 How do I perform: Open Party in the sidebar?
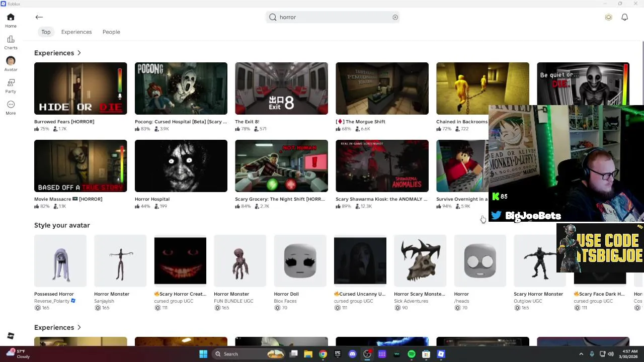click(11, 86)
